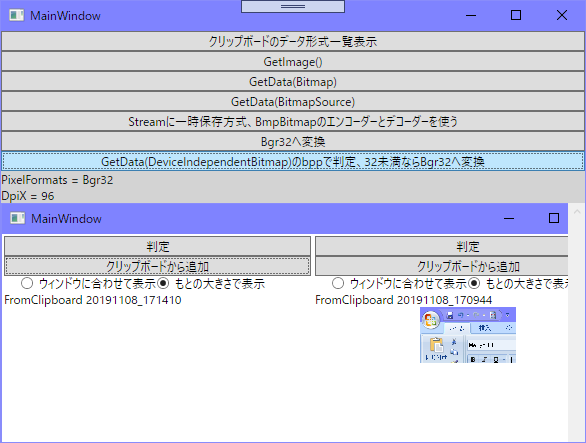Click right クリップボードから追加 above FromClipboard 20191108_170944
Image resolution: width=586 pixels, height=443 pixels.
click(441, 266)
